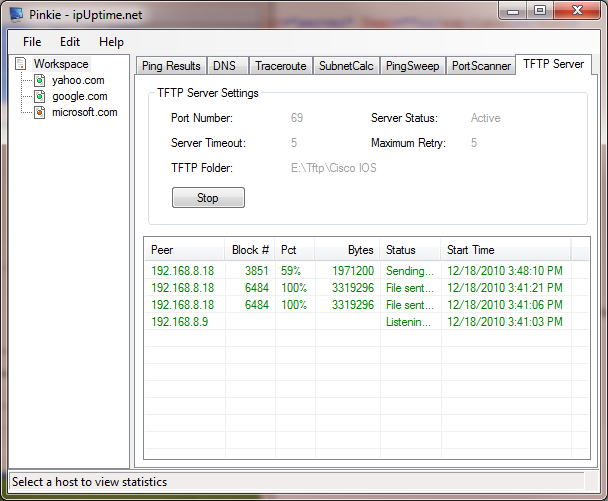This screenshot has width=608, height=501.
Task: Click the Sending... status cell
Action: (410, 271)
